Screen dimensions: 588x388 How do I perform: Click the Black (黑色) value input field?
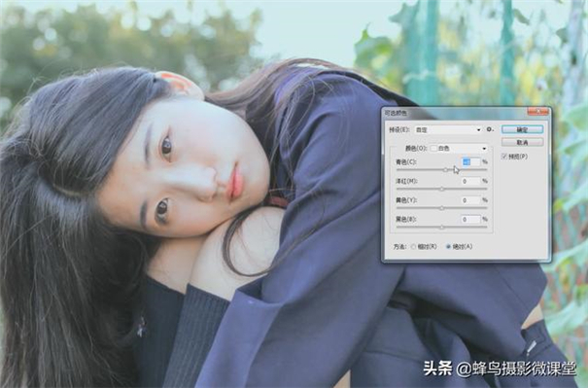pyautogui.click(x=470, y=219)
